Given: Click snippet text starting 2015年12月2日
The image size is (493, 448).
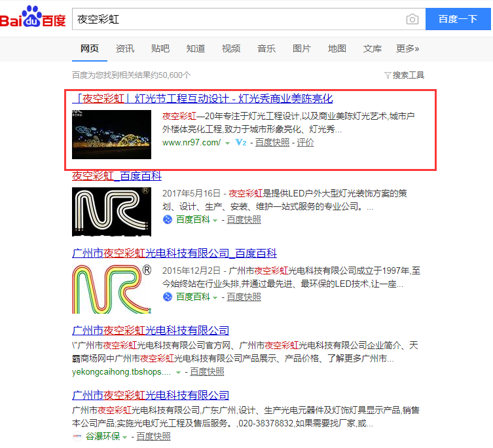Looking at the screenshot, I should pos(291,277).
